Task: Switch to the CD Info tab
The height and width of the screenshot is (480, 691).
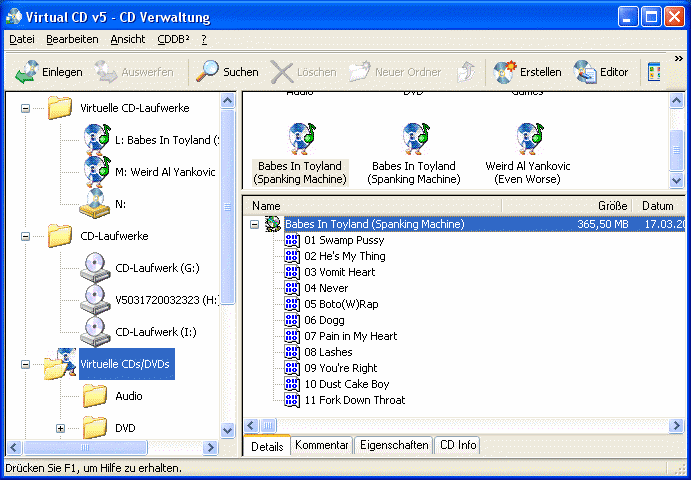Action: [x=458, y=445]
